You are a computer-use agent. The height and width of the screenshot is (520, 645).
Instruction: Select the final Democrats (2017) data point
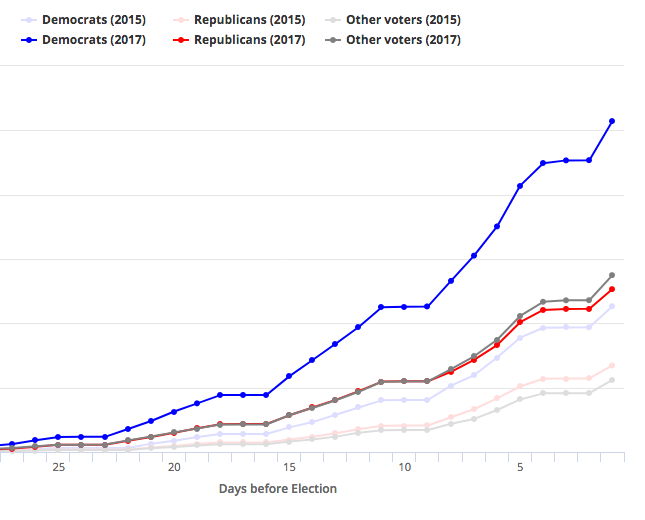[x=612, y=121]
